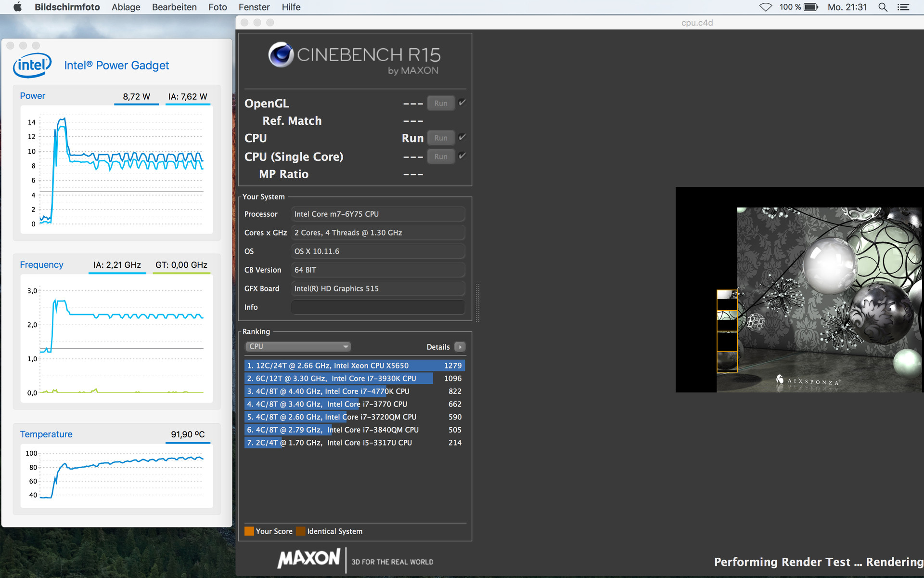The width and height of the screenshot is (924, 578).
Task: Select ranking row Intel Core i7-3720QM
Action: [x=355, y=417]
